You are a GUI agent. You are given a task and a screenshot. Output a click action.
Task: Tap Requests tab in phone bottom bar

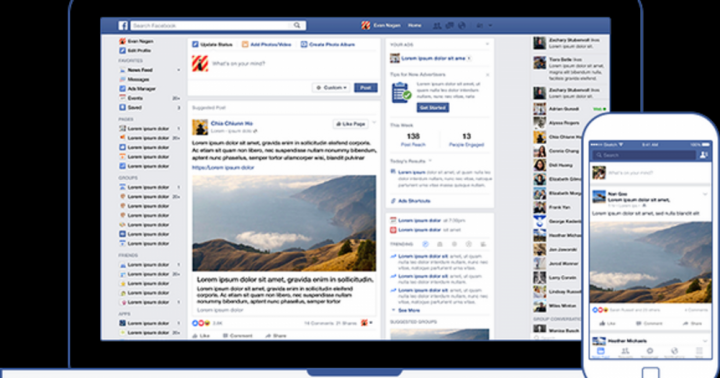point(625,352)
